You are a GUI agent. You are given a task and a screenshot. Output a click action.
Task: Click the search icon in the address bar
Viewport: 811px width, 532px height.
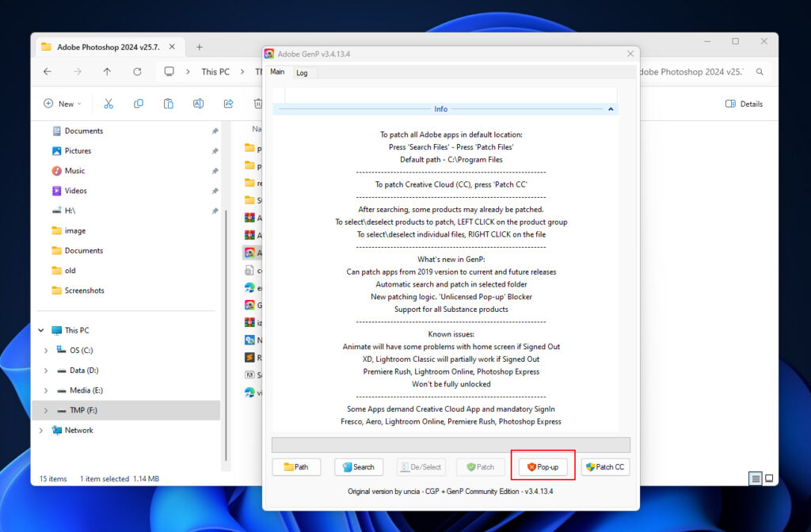(x=759, y=71)
